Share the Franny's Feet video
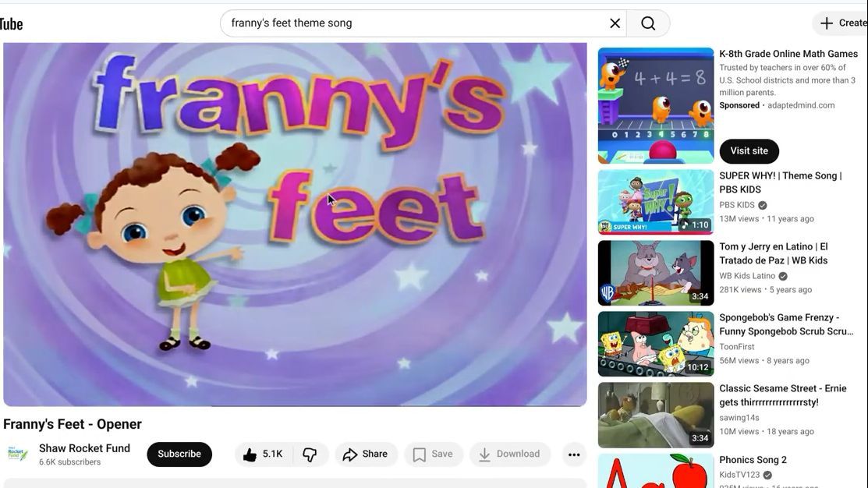Image resolution: width=868 pixels, height=488 pixels. coord(366,454)
